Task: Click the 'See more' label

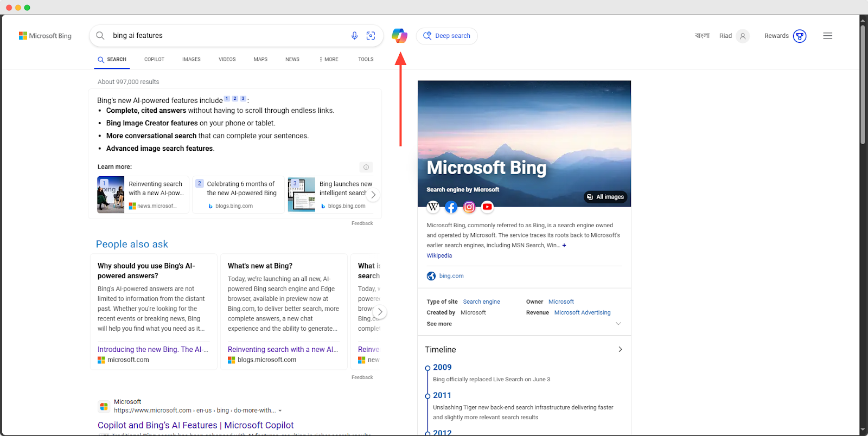Action: [x=439, y=324]
